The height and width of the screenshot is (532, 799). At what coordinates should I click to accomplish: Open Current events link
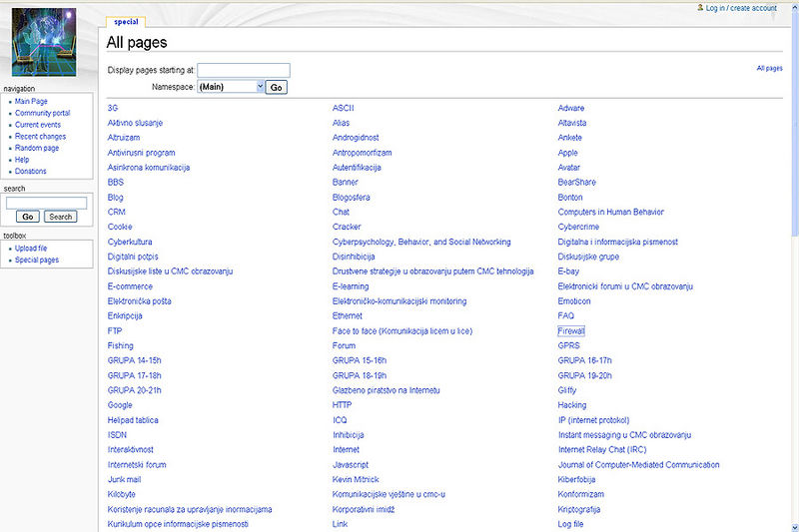click(x=38, y=125)
